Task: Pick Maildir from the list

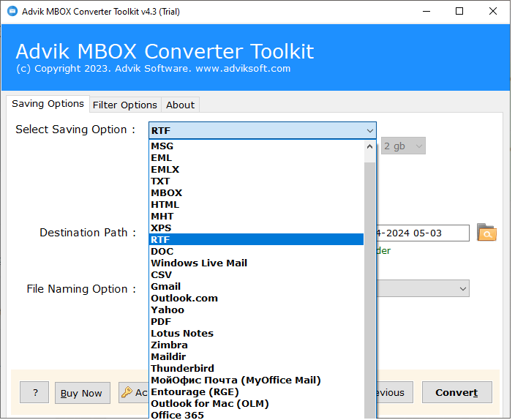Action: click(x=257, y=356)
